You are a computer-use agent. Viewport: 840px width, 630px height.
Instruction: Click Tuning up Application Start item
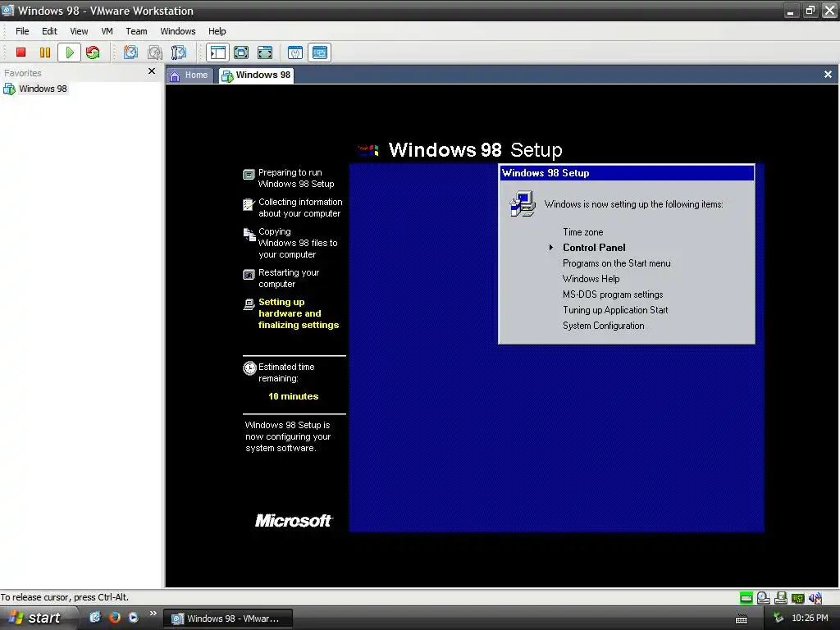pos(615,309)
